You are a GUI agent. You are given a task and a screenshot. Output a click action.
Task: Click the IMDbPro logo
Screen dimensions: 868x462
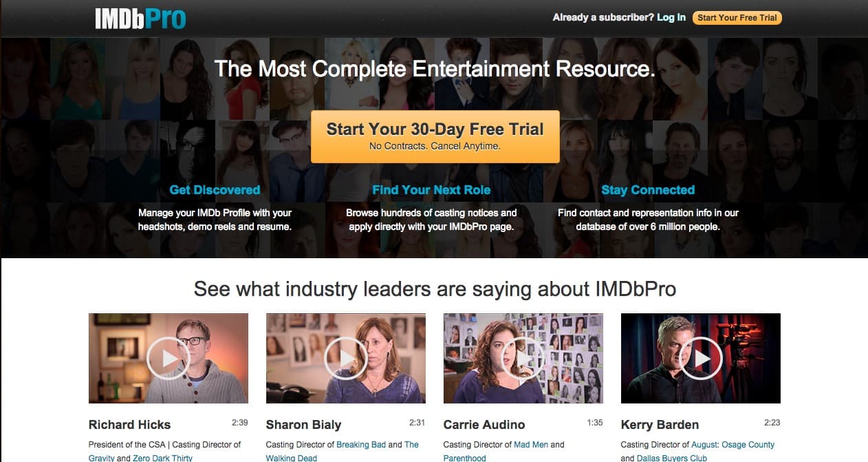(x=140, y=18)
